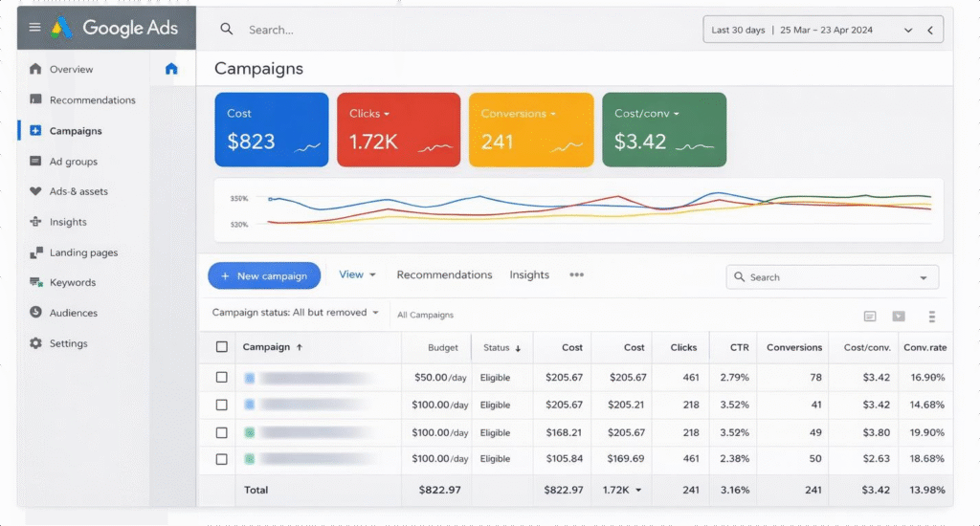980x526 pixels.
Task: Toggle the select-all checkbox in table header
Action: point(222,347)
